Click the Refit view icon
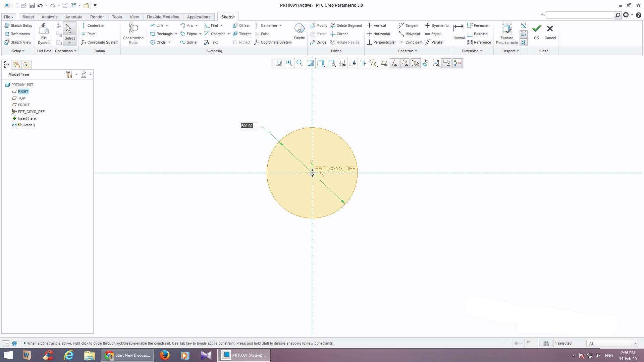The image size is (644, 362). click(x=279, y=63)
